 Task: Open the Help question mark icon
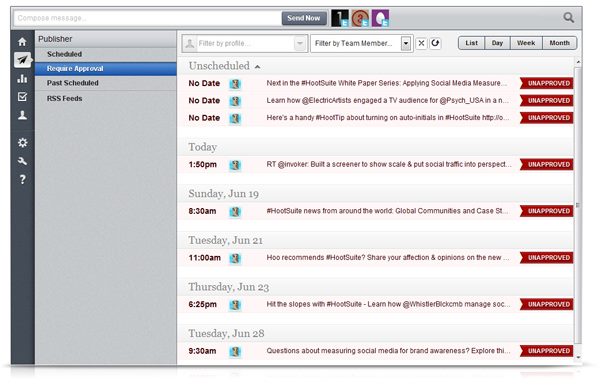click(x=23, y=179)
